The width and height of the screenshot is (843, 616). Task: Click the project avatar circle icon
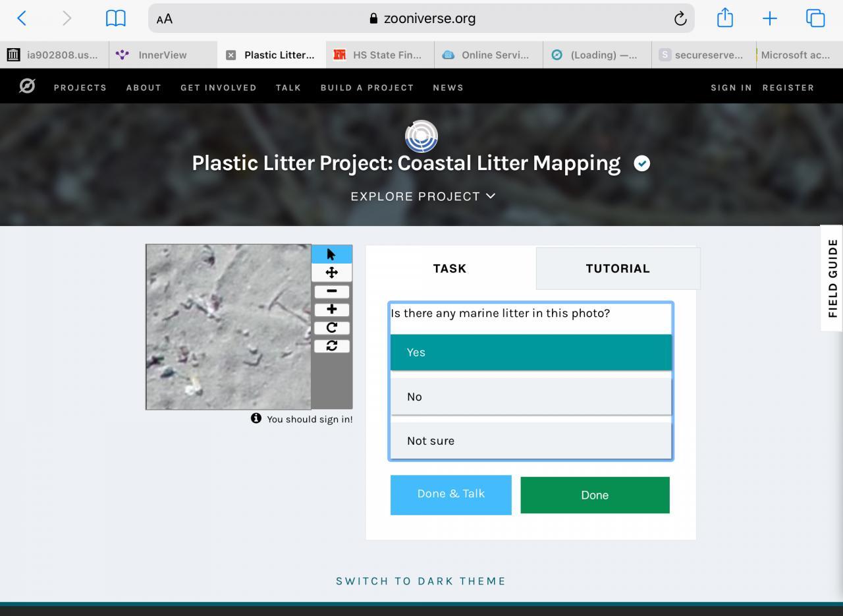(x=421, y=136)
